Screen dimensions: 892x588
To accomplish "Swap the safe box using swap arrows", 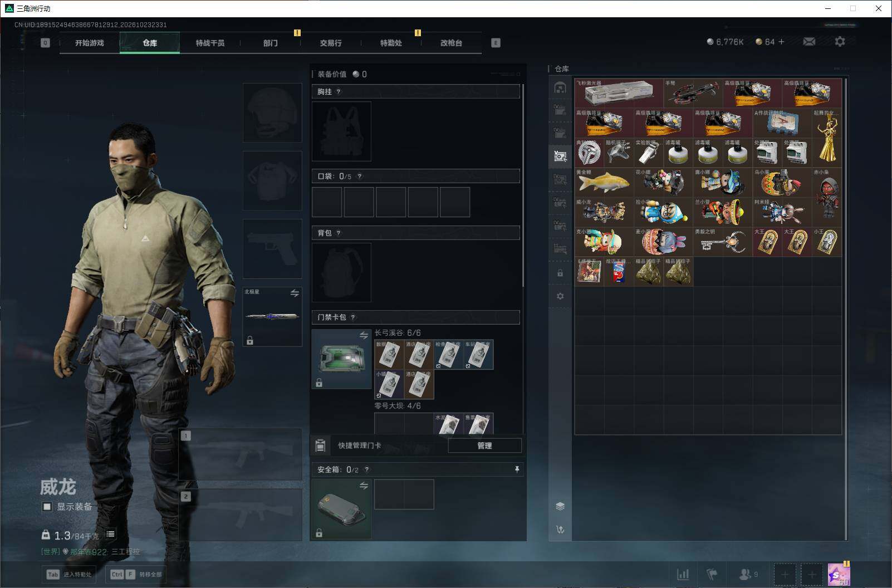I will (364, 486).
